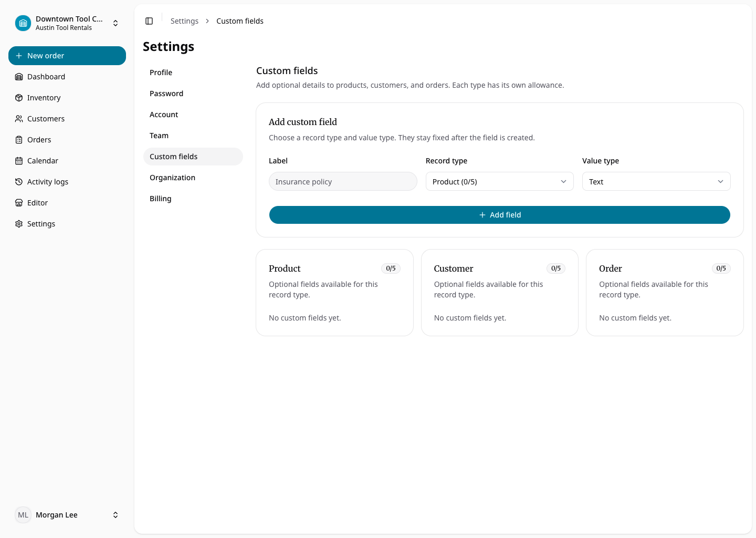Open Account settings section
This screenshot has height=538, width=756.
[x=193, y=115]
